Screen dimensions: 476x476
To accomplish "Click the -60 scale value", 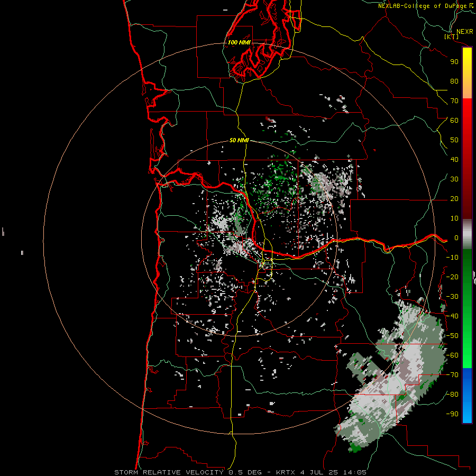I will tap(452, 355).
